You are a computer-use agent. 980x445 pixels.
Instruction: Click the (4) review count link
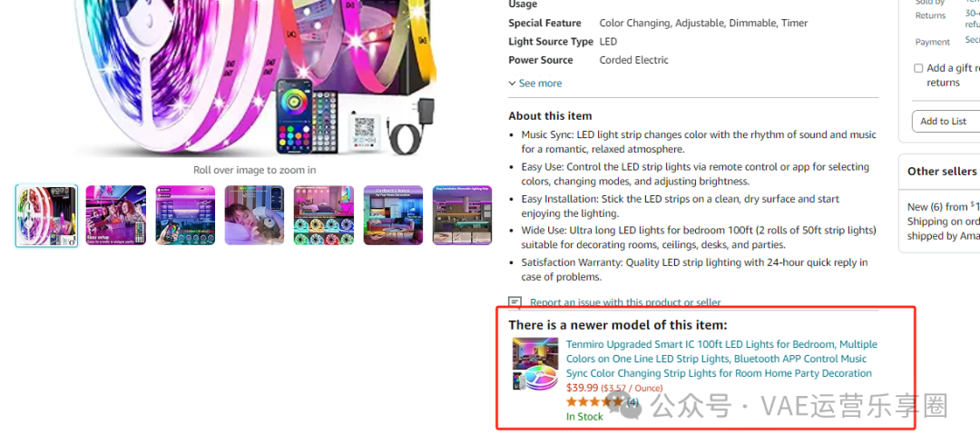(x=632, y=401)
